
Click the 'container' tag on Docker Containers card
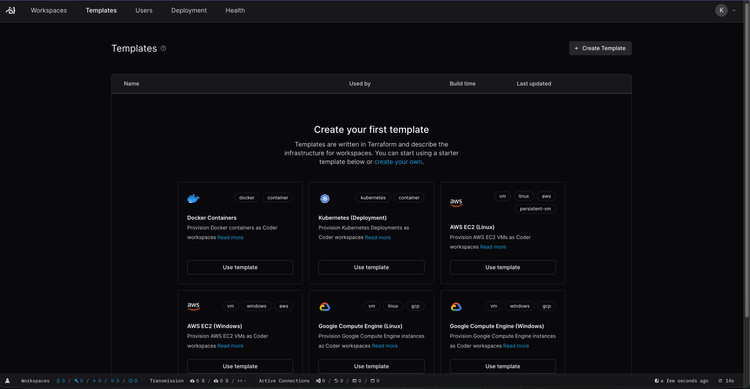point(278,198)
